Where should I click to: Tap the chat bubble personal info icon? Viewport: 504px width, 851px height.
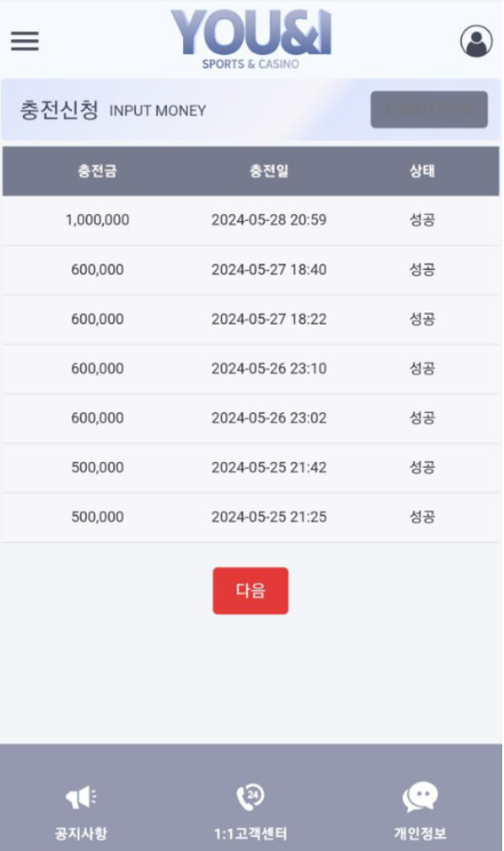click(x=420, y=797)
